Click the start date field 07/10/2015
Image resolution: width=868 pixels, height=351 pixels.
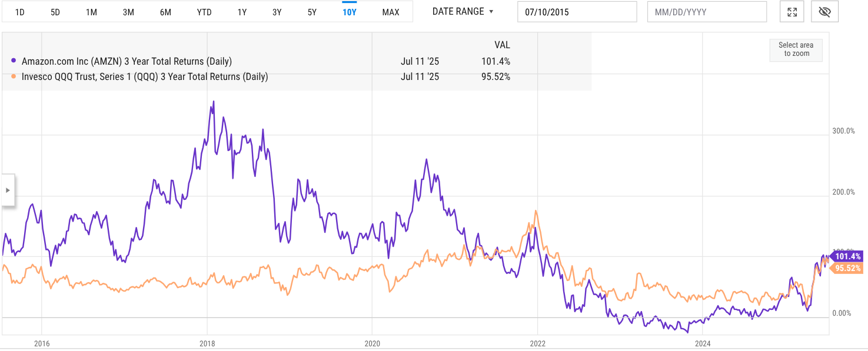click(577, 12)
